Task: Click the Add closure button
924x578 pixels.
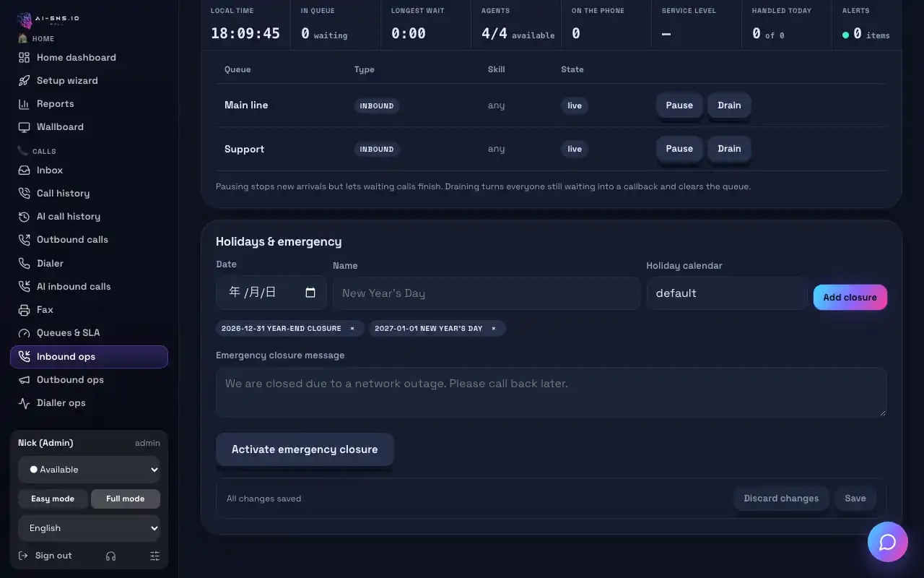Action: click(x=850, y=298)
